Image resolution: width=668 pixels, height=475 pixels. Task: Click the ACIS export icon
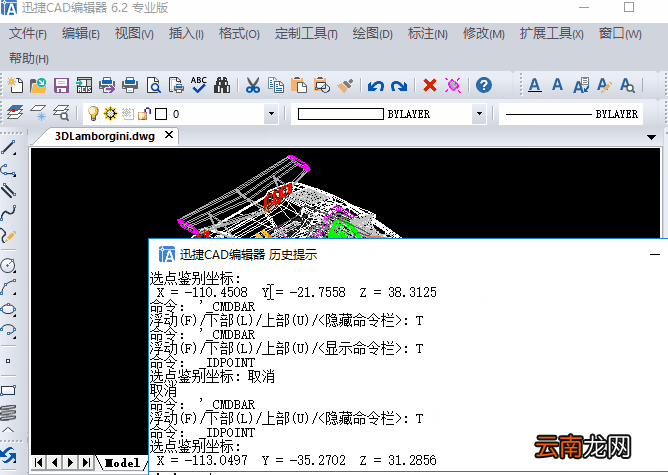pyautogui.click(x=84, y=85)
